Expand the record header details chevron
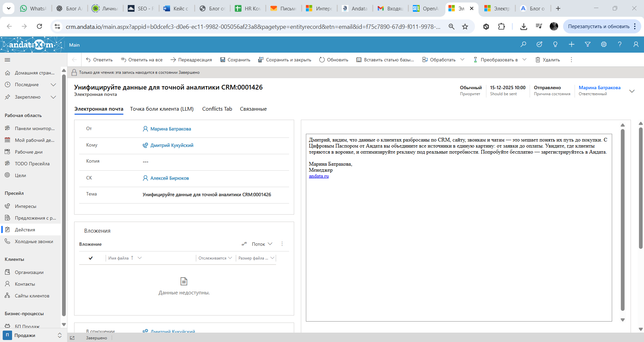 pyautogui.click(x=632, y=91)
